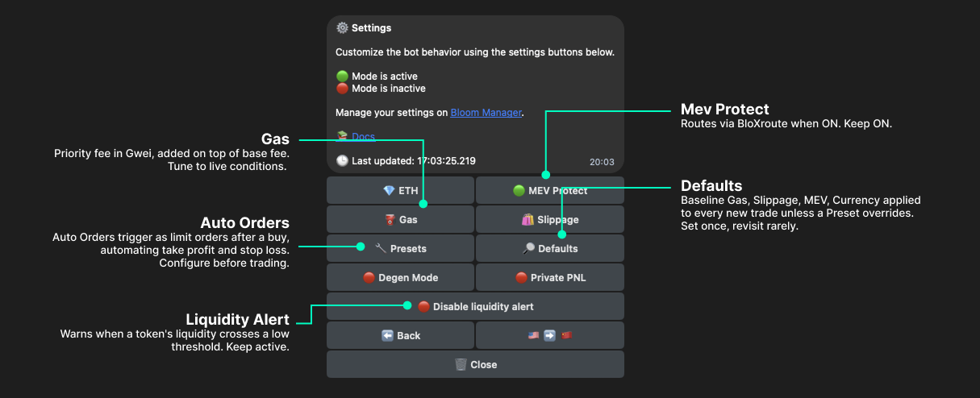980x398 pixels.
Task: Click the magnifier icon on Defaults
Action: (x=529, y=249)
